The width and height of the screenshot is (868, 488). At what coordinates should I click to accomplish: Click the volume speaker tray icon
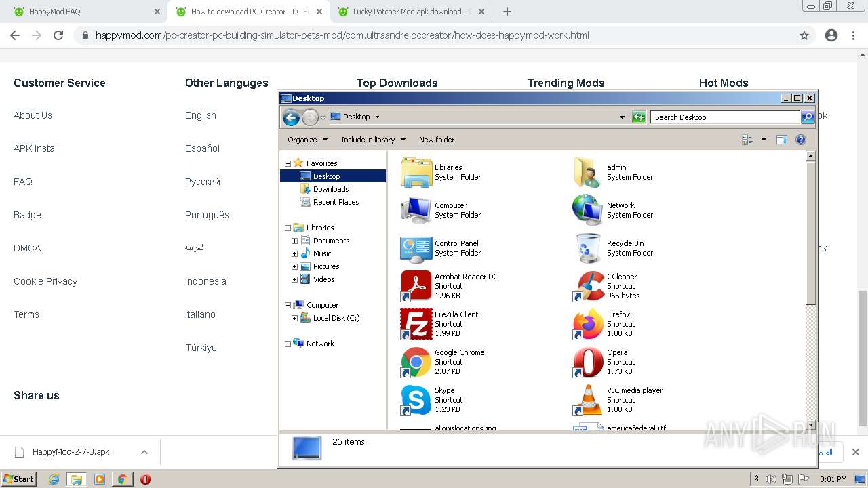[771, 479]
